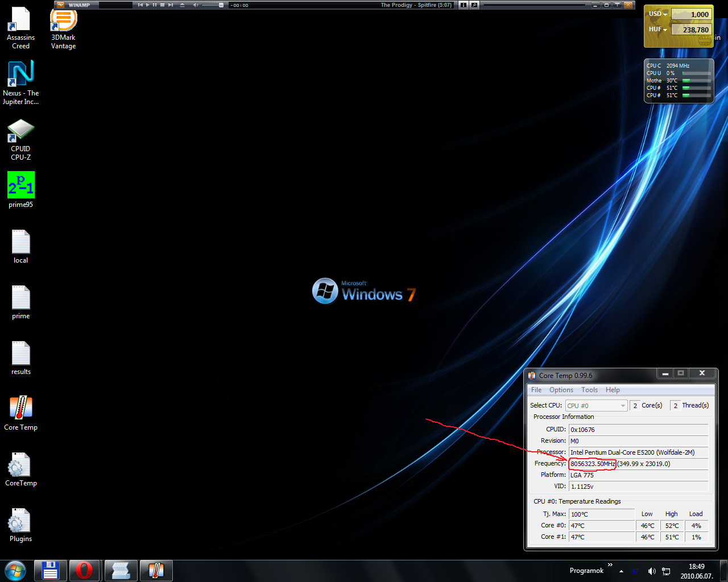Select the Nexus - The Jupiter Incident shortcut

click(x=20, y=83)
